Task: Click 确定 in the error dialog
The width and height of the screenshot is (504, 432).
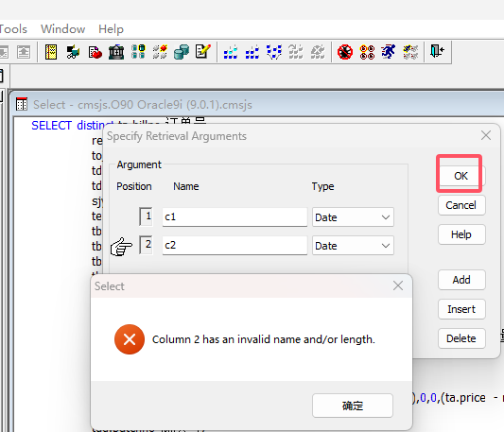Action: (353, 406)
